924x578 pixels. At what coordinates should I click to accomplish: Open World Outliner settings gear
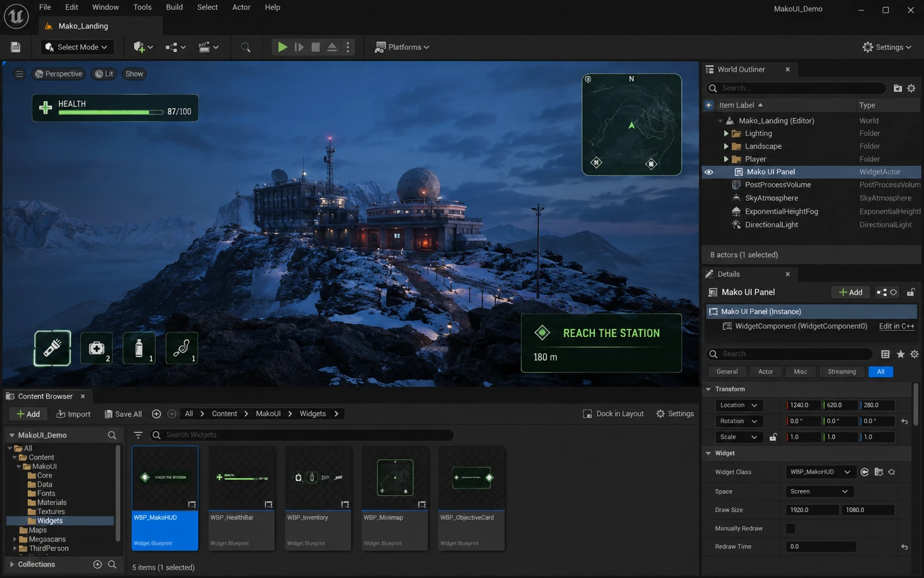[x=911, y=88]
